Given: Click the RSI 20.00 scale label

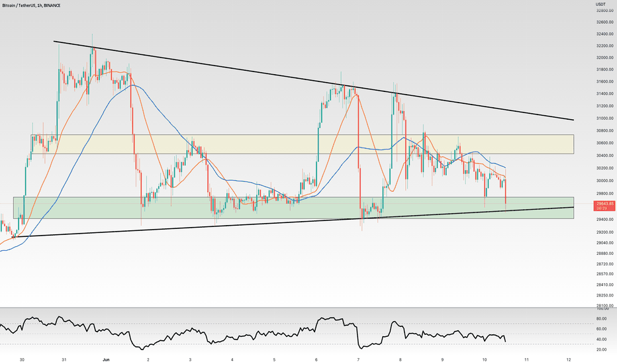Looking at the screenshot, I should (601, 349).
